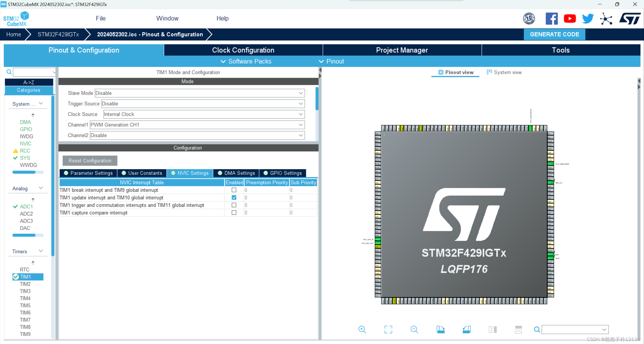The image size is (644, 344).
Task: Enable TIM1 break interrupt and TIM9 global interrupt
Action: [234, 190]
